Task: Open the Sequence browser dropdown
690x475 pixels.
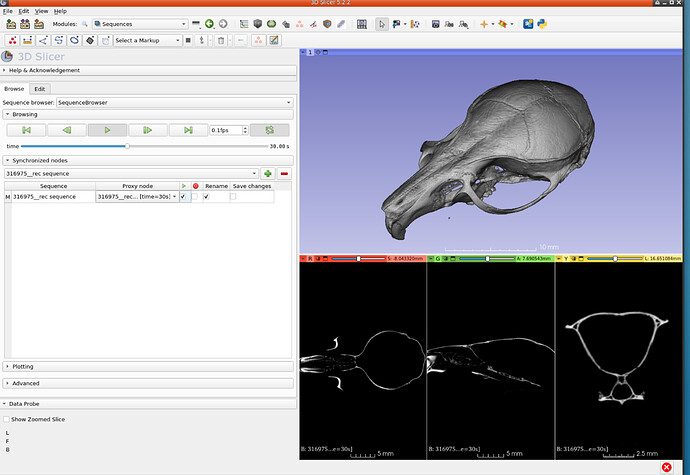Action: tap(174, 102)
